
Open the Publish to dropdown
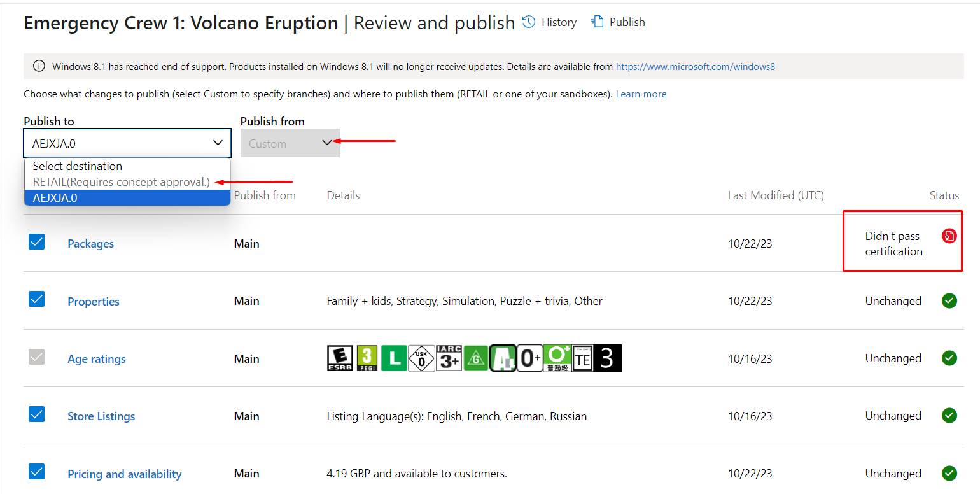127,143
